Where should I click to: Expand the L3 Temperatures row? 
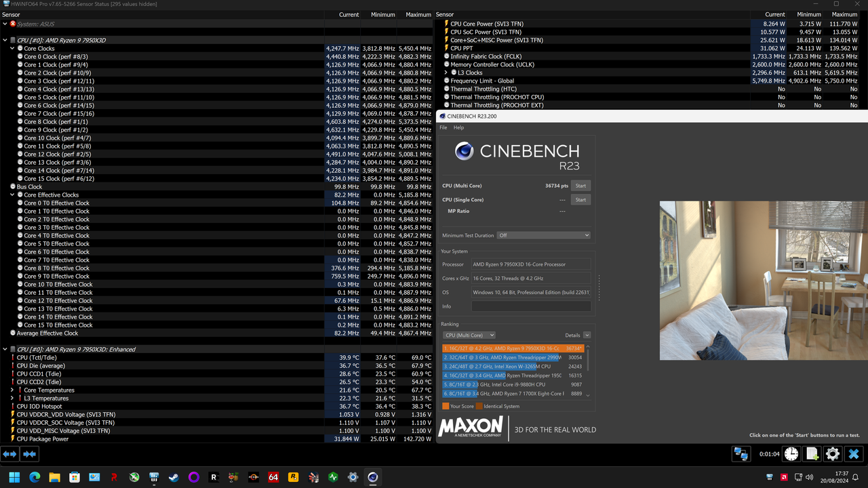(12, 398)
